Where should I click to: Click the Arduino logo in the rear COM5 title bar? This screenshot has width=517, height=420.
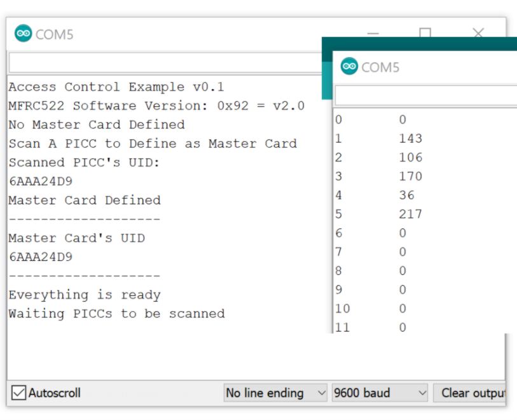23,34
